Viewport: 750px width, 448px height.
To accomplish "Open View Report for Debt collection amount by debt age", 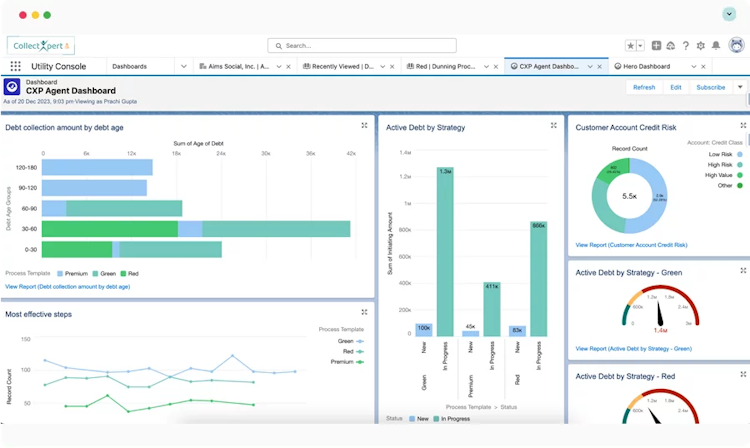I will pyautogui.click(x=67, y=286).
